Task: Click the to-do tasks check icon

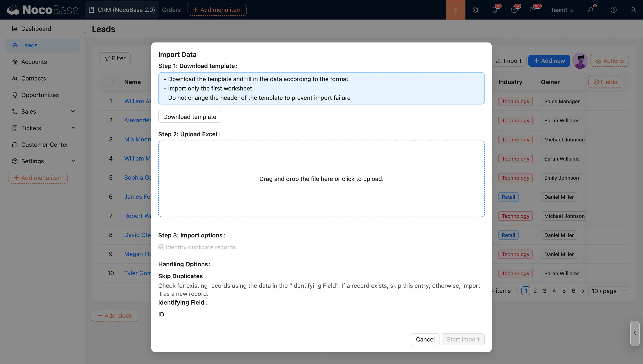Action: (514, 10)
